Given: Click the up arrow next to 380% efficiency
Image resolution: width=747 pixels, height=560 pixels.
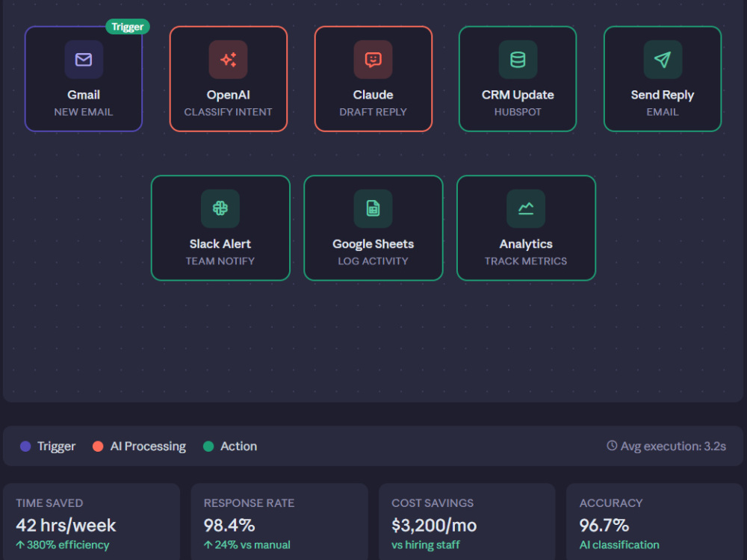Looking at the screenshot, I should point(20,545).
